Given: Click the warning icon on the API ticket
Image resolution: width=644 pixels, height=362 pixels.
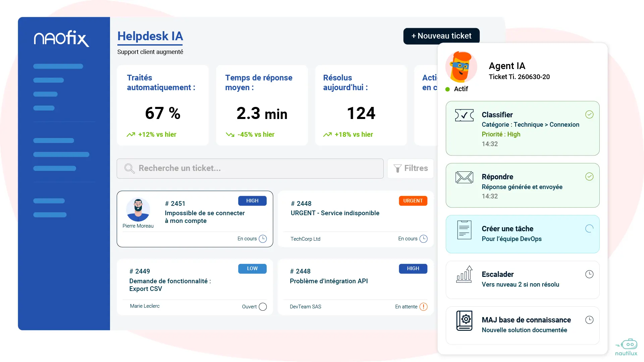Looking at the screenshot, I should 423,307.
